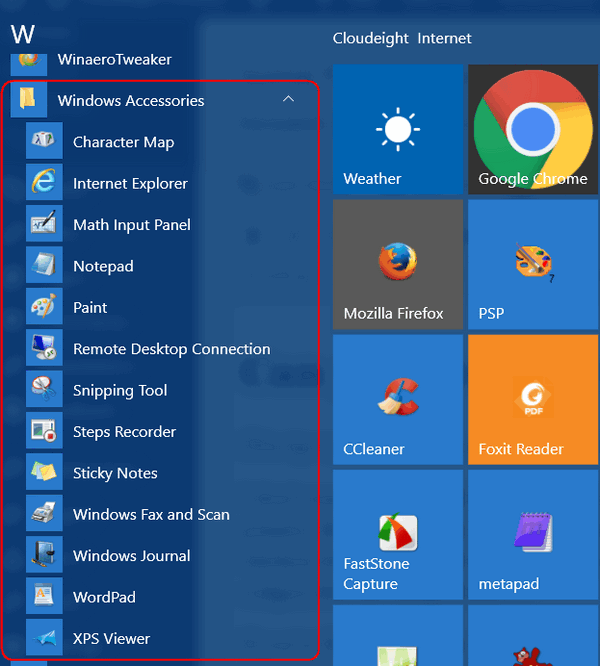The width and height of the screenshot is (600, 666).
Task: Click the Windows Journal icon
Action: [x=44, y=554]
